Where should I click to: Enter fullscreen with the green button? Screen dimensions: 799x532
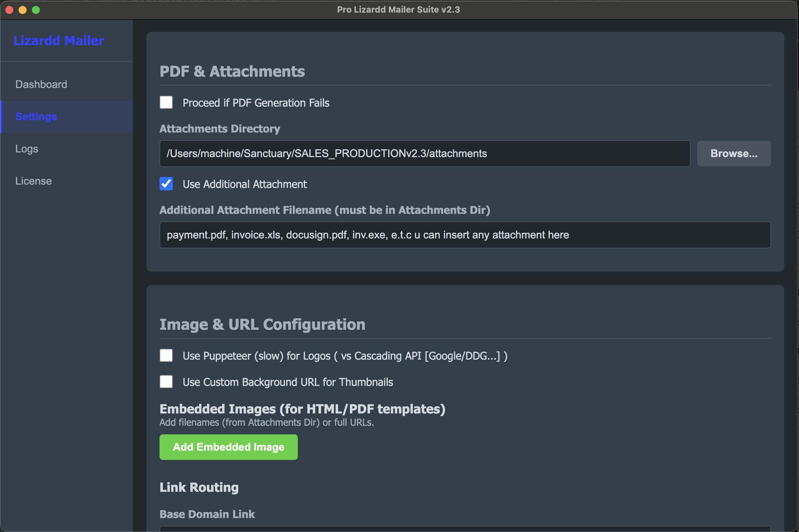(x=36, y=10)
